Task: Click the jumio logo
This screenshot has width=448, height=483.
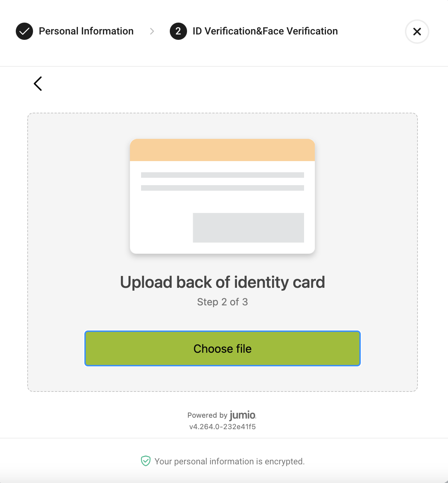Action: click(243, 415)
